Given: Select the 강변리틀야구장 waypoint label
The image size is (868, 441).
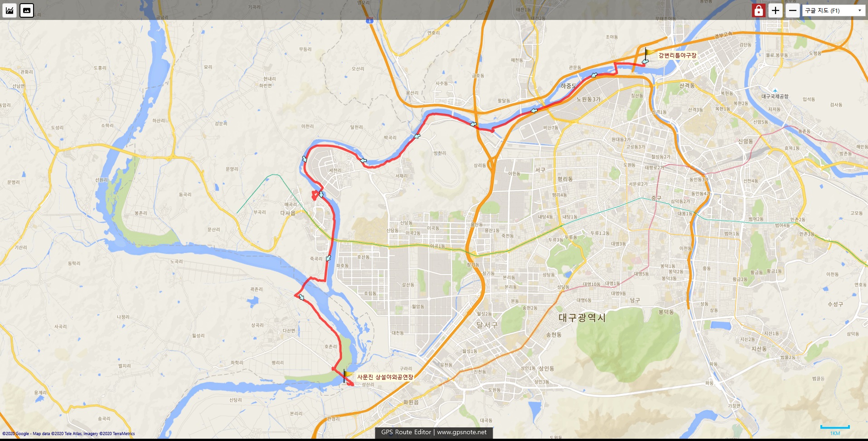Looking at the screenshot, I should pos(677,55).
